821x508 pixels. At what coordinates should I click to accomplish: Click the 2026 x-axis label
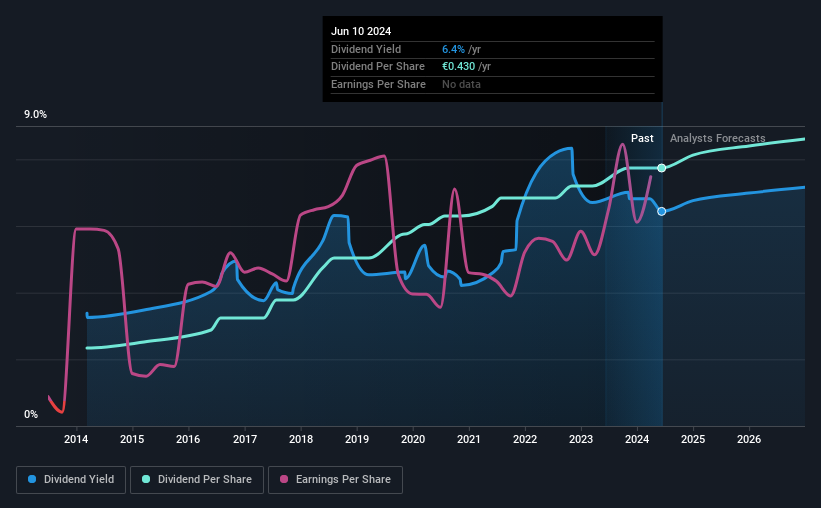click(x=749, y=439)
